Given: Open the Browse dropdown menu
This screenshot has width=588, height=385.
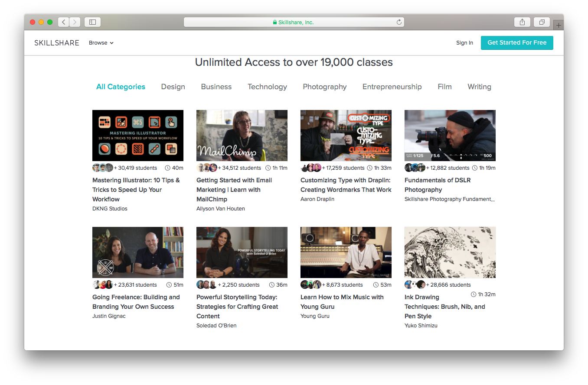Looking at the screenshot, I should pyautogui.click(x=101, y=43).
